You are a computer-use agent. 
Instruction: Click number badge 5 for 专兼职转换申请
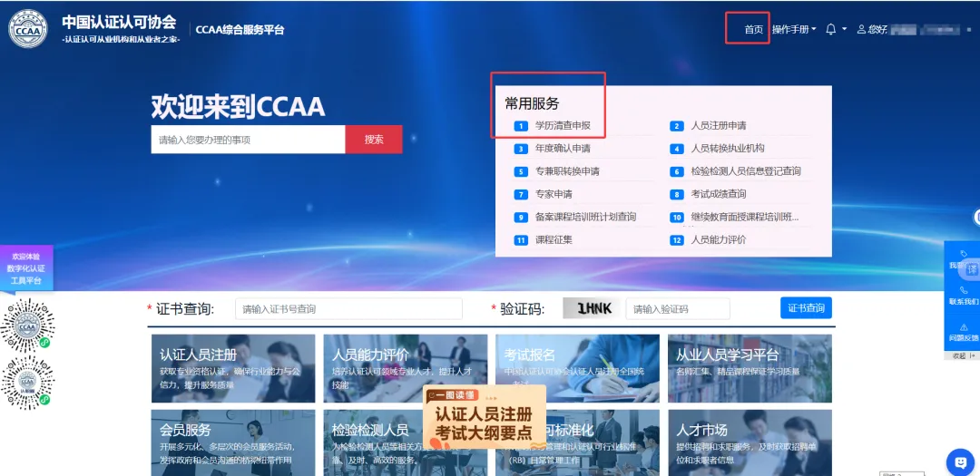tap(521, 171)
